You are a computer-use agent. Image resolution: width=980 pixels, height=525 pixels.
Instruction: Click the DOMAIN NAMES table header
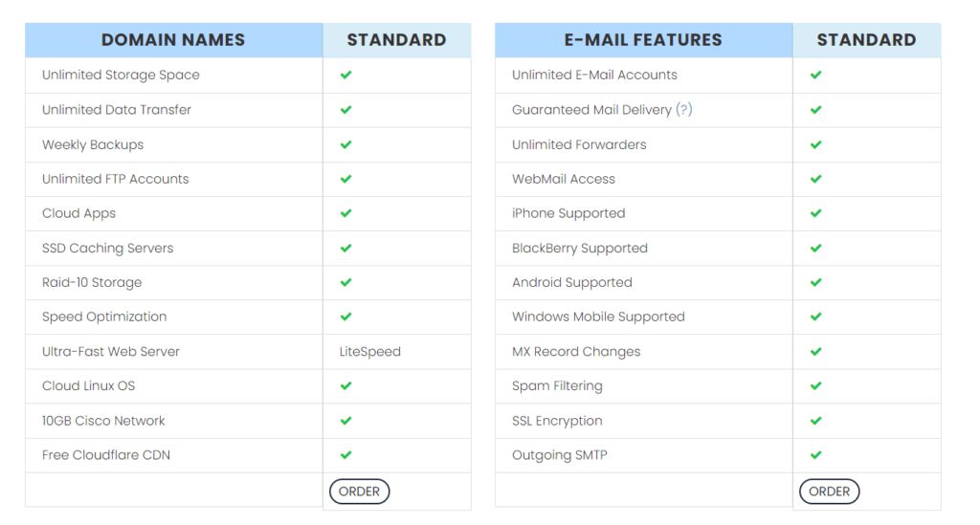[173, 40]
